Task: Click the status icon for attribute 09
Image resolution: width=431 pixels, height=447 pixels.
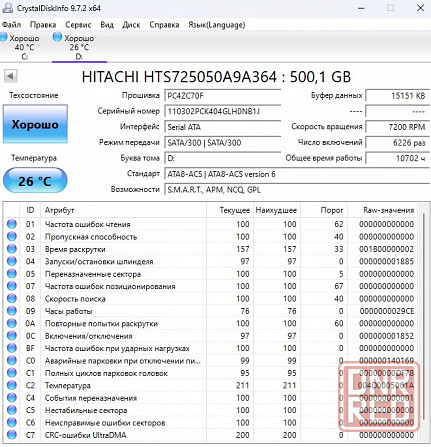Action: click(x=12, y=311)
